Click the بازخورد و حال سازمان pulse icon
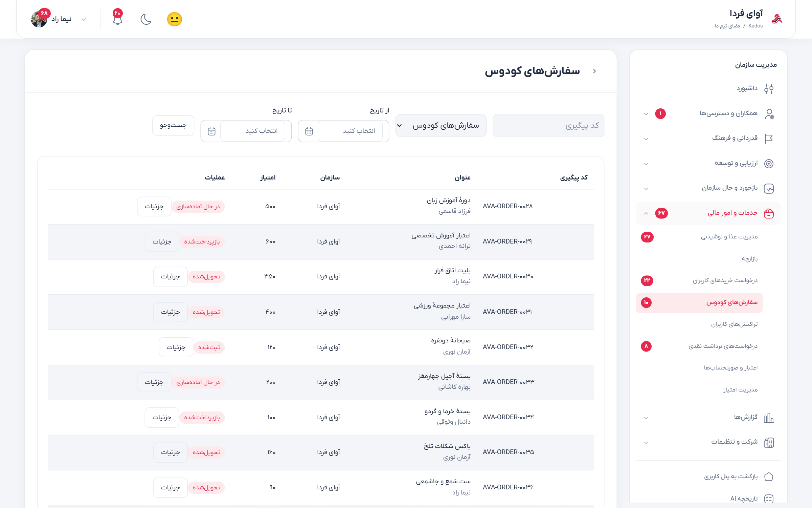 coord(769,188)
